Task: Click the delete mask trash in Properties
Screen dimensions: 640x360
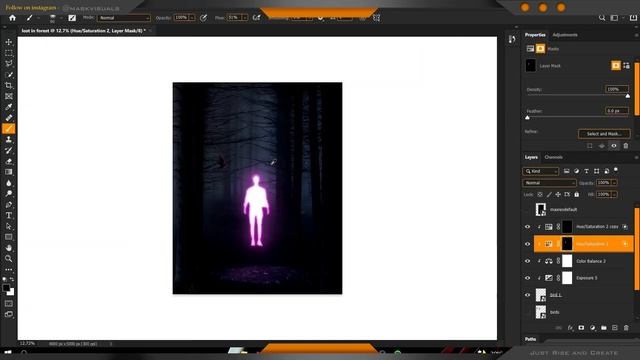Action: (626, 146)
